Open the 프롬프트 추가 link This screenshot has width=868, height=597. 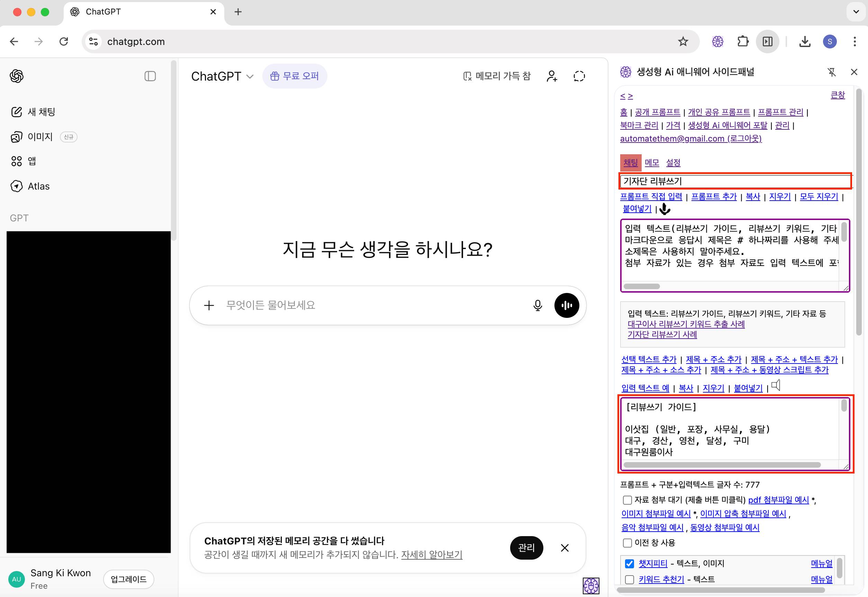(x=713, y=196)
